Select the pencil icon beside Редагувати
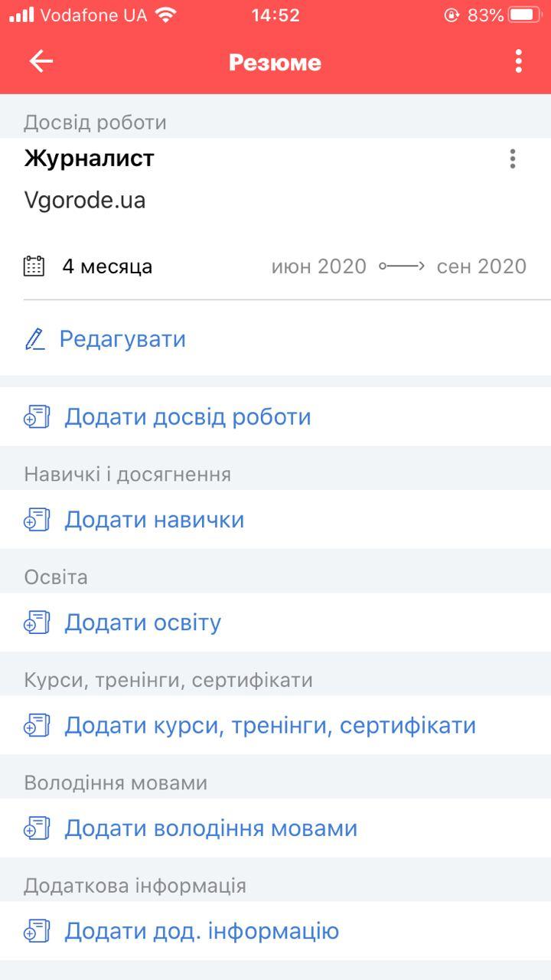This screenshot has width=551, height=980. click(34, 338)
